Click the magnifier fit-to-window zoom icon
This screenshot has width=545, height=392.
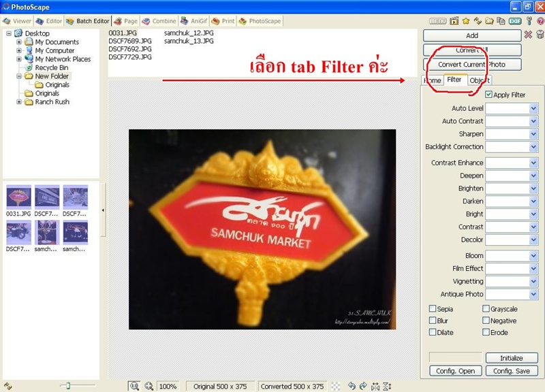(x=149, y=386)
